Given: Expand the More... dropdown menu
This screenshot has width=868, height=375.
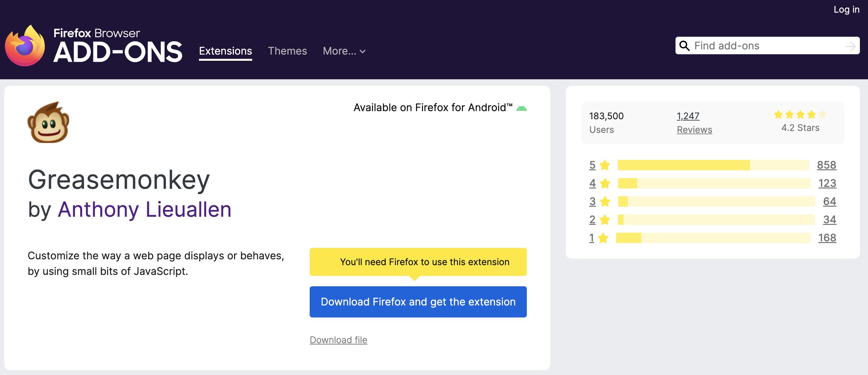Looking at the screenshot, I should tap(344, 51).
